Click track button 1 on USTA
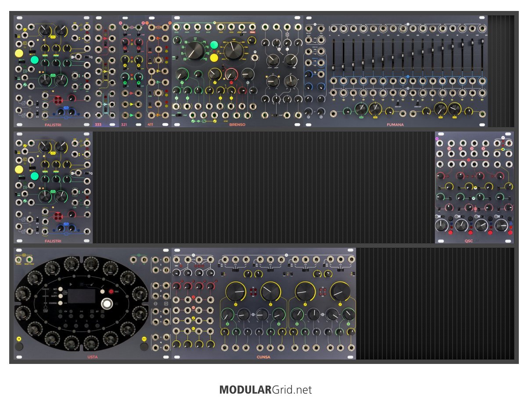The image size is (532, 399). [65, 326]
